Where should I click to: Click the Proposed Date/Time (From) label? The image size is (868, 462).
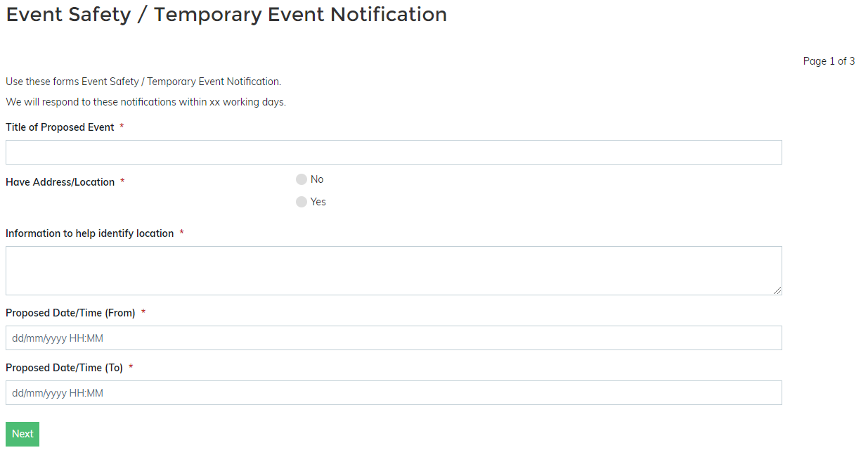70,313
